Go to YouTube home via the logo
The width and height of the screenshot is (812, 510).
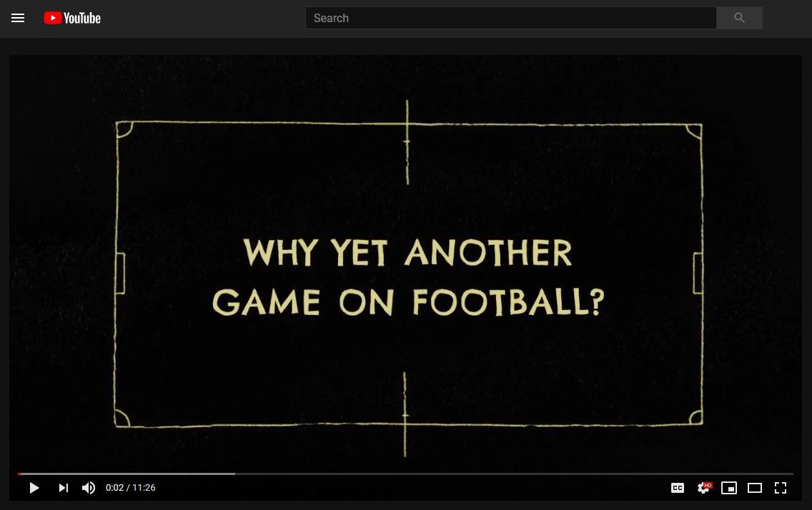click(x=72, y=18)
